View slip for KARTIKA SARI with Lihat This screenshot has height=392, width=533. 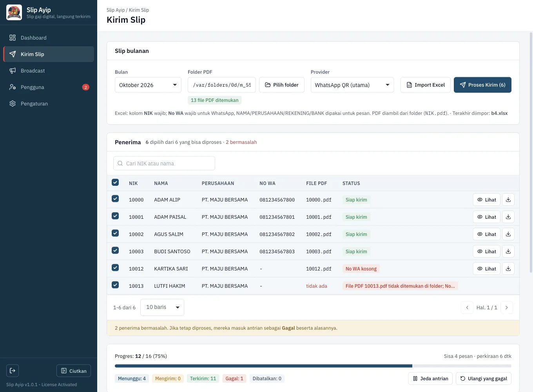click(487, 269)
